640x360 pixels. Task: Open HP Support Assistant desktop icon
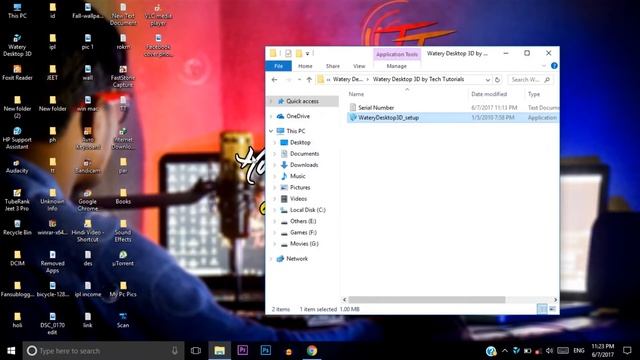tap(17, 138)
